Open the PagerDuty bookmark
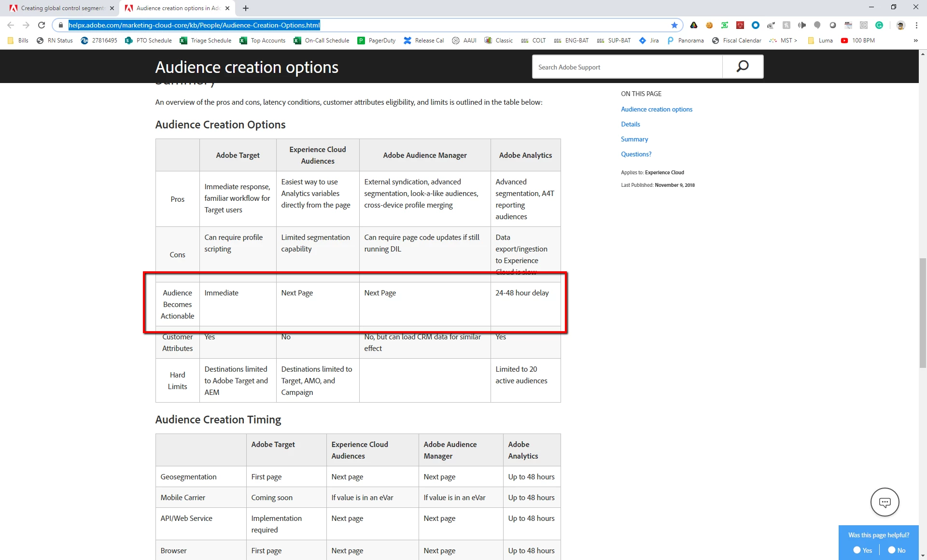927x560 pixels. 377,41
